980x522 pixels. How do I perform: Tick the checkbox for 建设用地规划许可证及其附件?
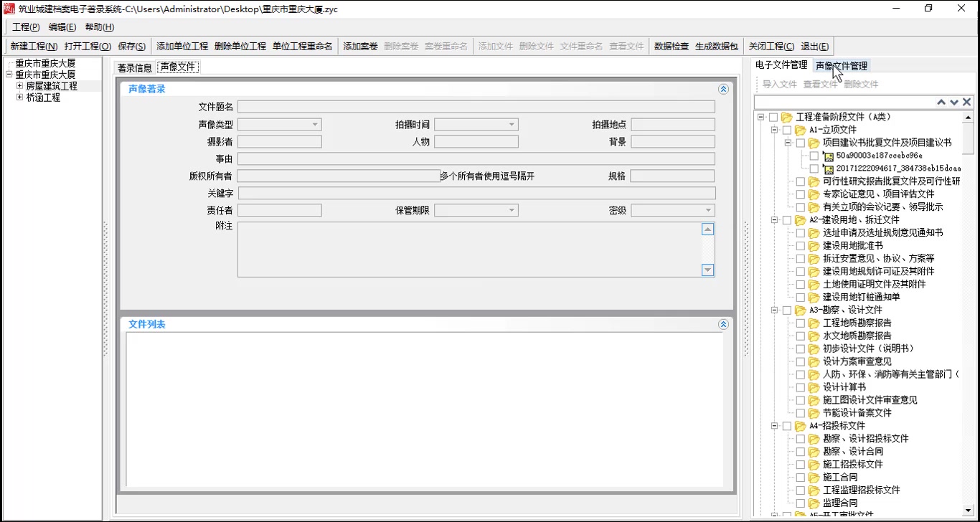801,271
